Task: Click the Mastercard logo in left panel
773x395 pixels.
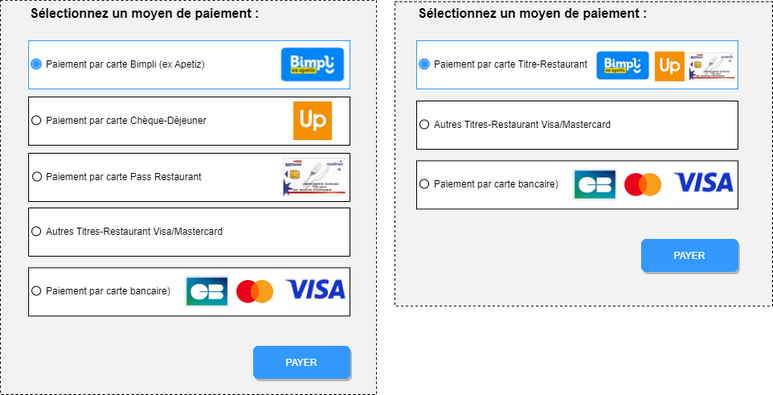Action: (x=254, y=291)
